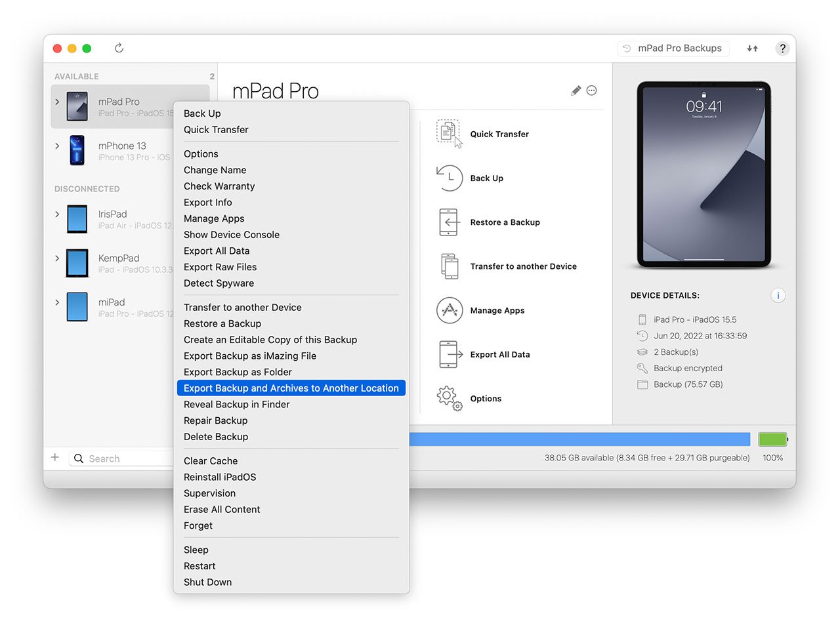840x631 pixels.
Task: Expand the mPad Pro sidebar entry
Action: (x=57, y=102)
